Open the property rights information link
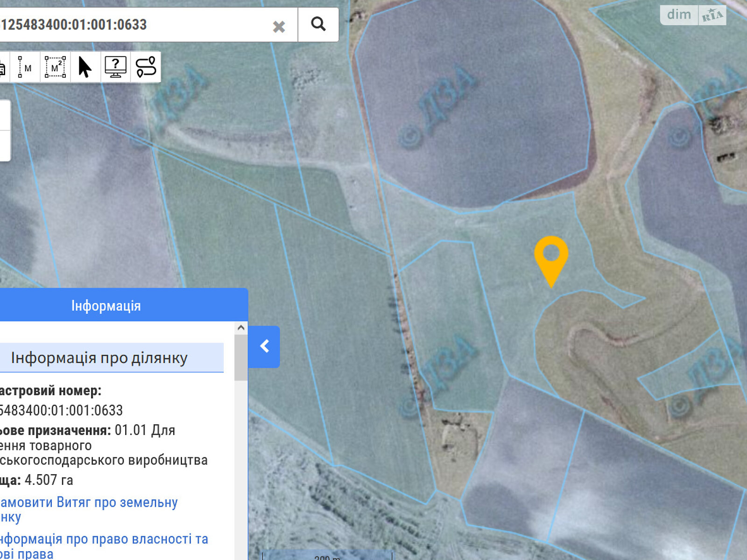747x560 pixels. [104, 539]
